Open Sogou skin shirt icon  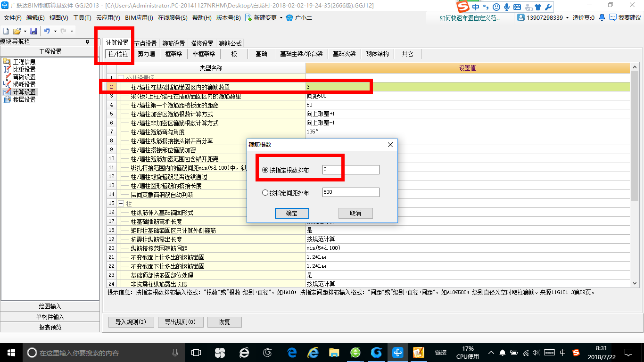538,7
